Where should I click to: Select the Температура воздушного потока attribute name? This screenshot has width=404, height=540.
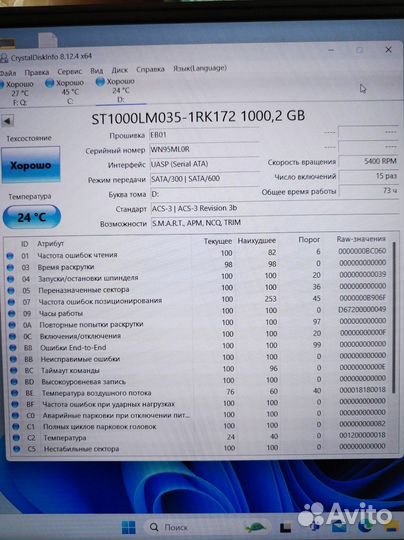(96, 393)
